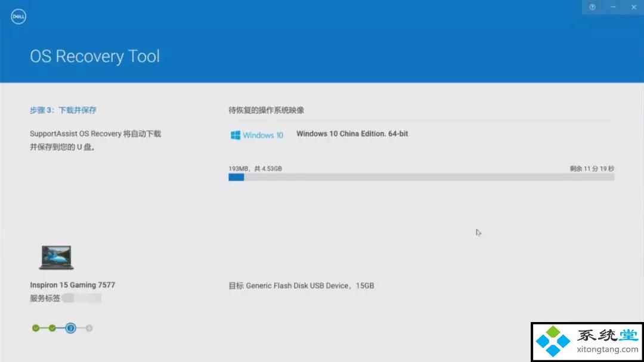Click the Dell logo icon
644x362 pixels.
point(18,17)
